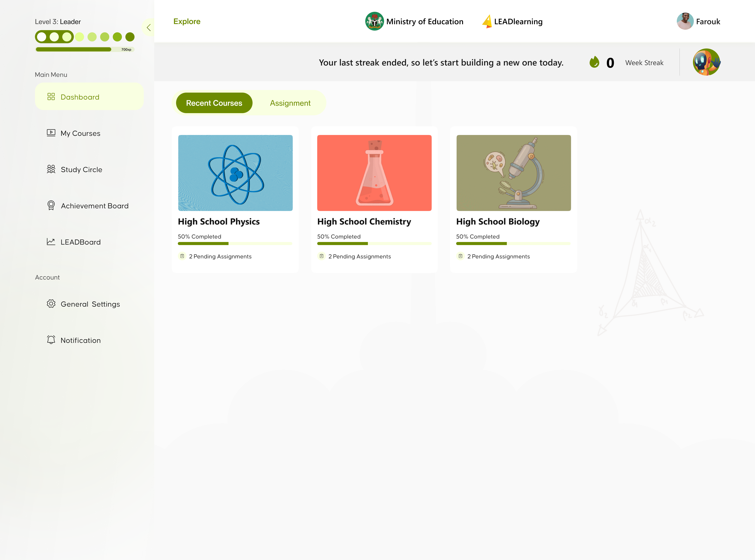The width and height of the screenshot is (755, 560).
Task: Click the Biology course progress bar
Action: pyautogui.click(x=513, y=243)
